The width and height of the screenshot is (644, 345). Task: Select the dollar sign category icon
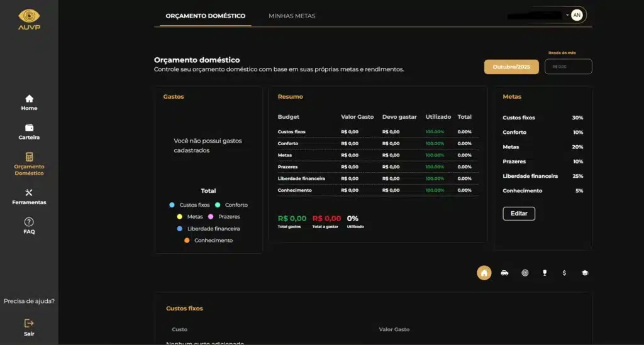pos(565,273)
